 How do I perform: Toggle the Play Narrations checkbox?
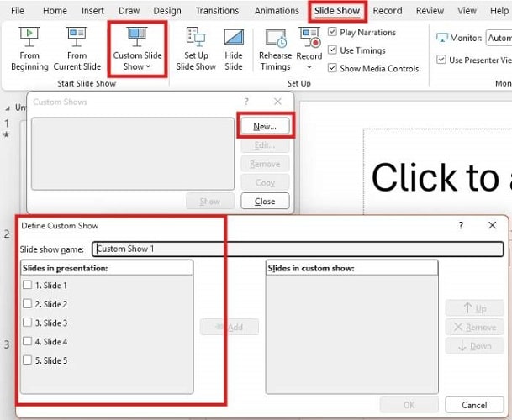click(x=334, y=32)
